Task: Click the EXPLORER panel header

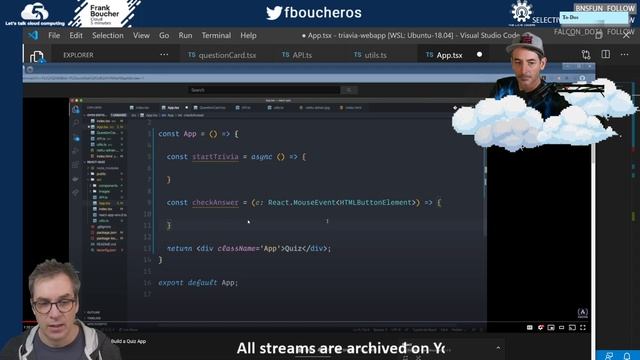Action: pos(78,55)
